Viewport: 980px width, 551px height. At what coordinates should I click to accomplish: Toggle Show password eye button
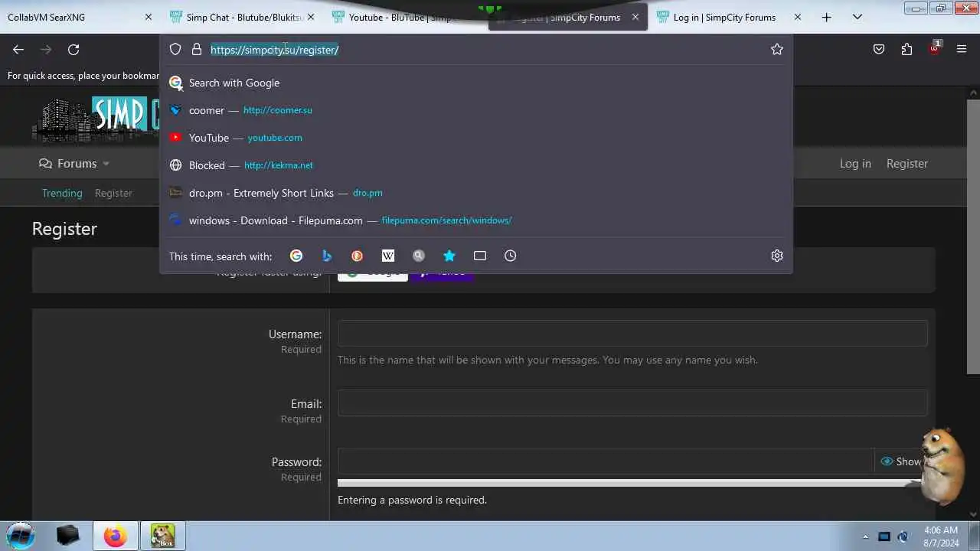pos(901,461)
